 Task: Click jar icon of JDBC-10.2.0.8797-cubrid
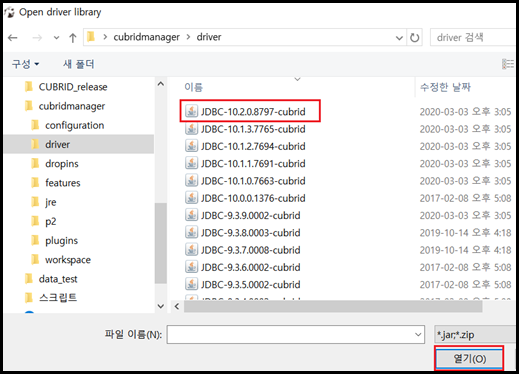(191, 111)
